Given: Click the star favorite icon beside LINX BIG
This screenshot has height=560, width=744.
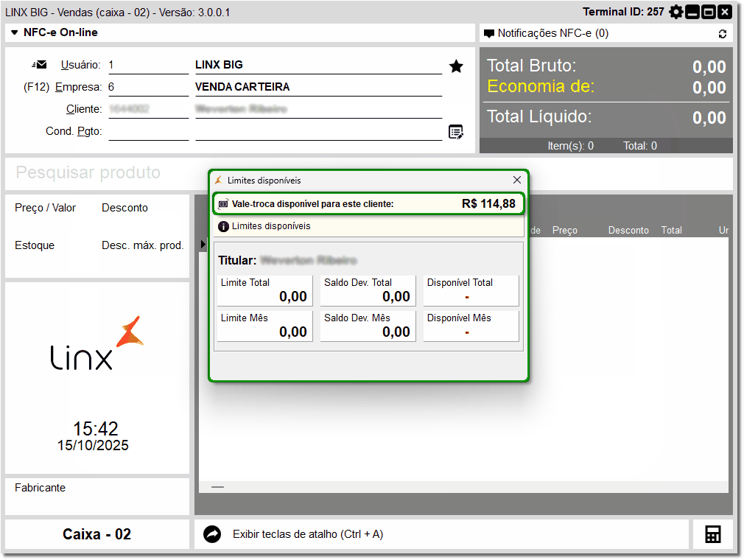Looking at the screenshot, I should (456, 66).
